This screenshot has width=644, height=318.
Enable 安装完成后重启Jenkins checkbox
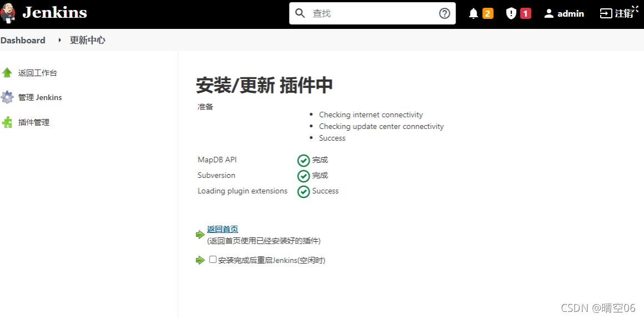click(213, 259)
